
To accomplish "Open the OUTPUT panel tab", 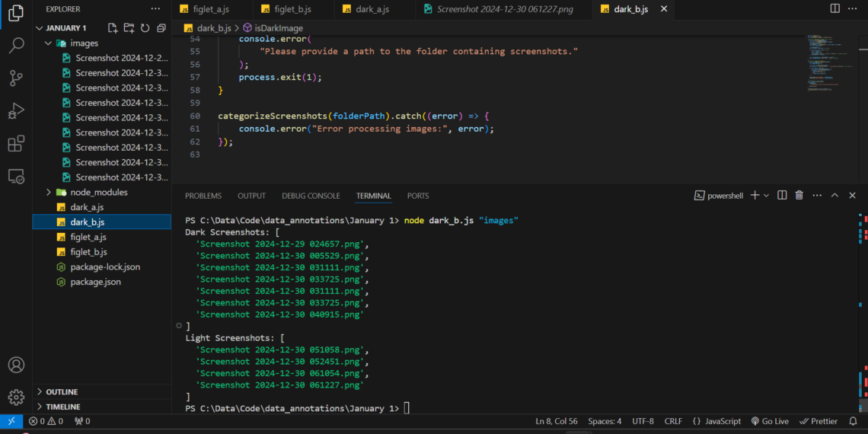I will tap(252, 196).
